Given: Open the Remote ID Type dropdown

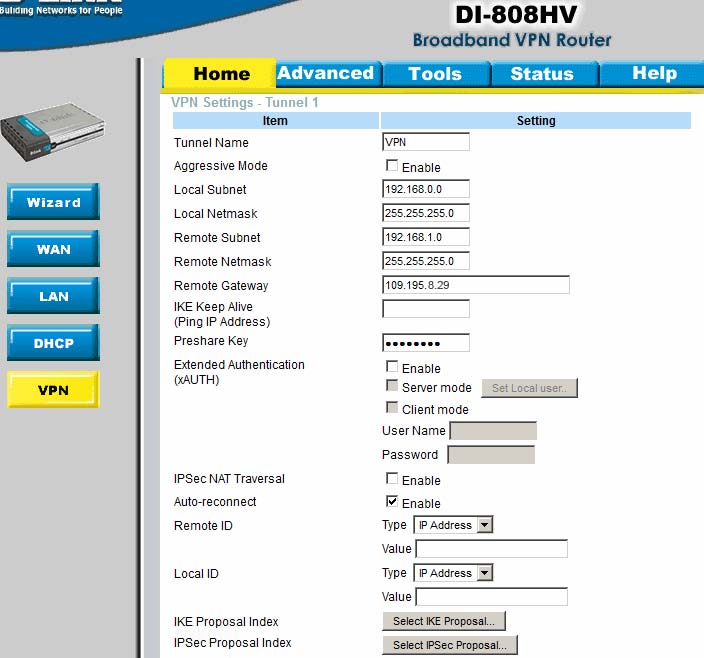Looking at the screenshot, I should point(453,525).
